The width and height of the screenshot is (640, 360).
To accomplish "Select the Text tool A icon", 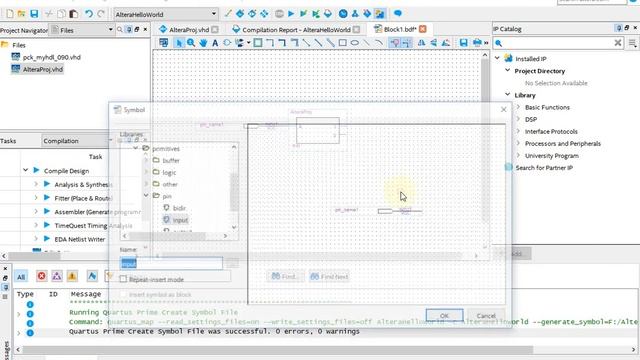I will 215,43.
